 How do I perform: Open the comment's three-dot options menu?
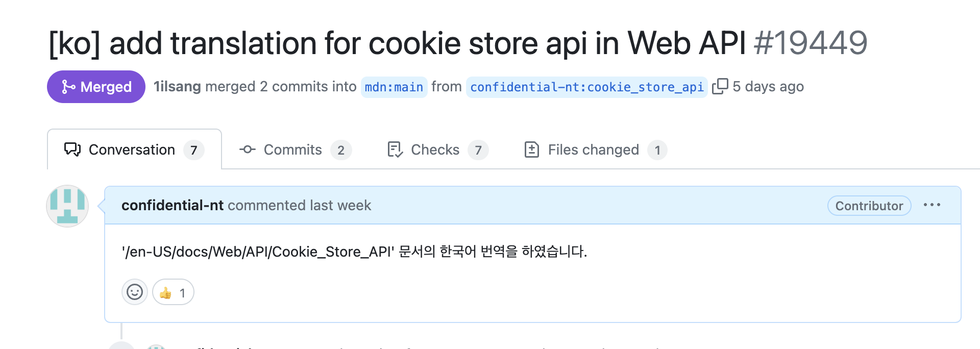coord(932,205)
